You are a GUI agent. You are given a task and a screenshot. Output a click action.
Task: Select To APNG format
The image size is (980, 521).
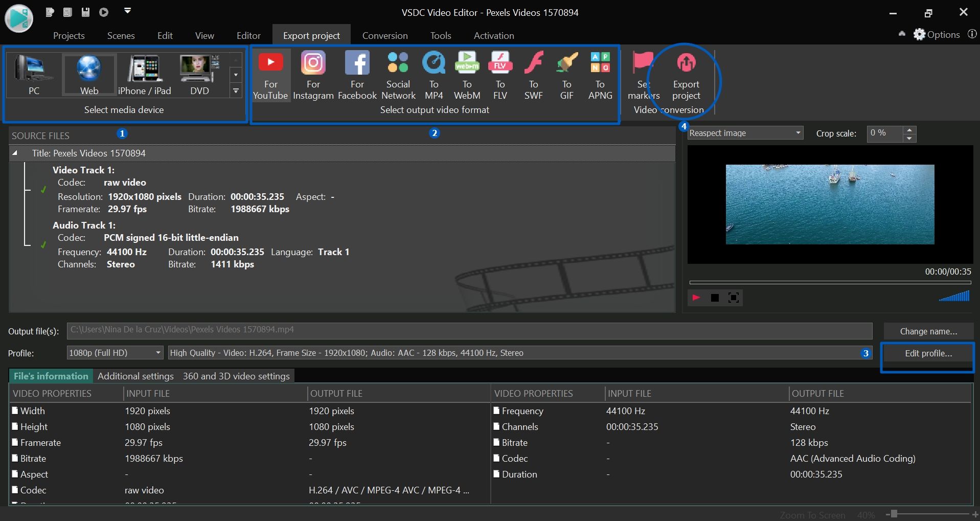point(600,76)
